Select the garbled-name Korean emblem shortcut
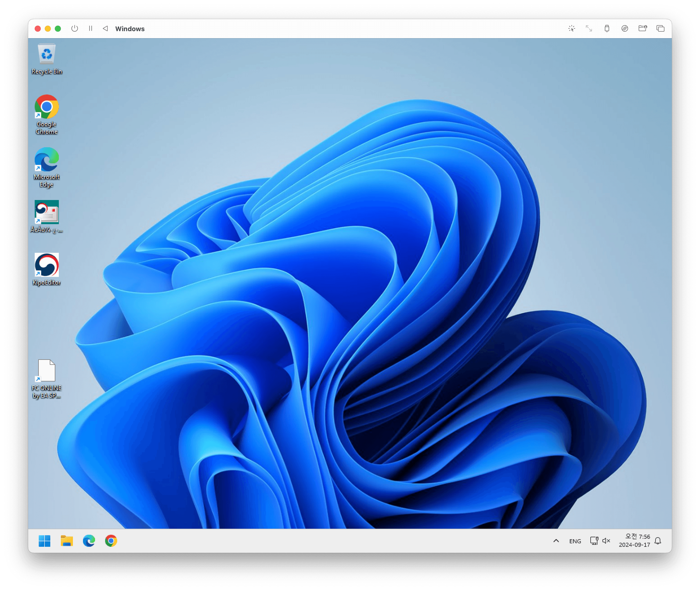The width and height of the screenshot is (700, 590). (47, 217)
